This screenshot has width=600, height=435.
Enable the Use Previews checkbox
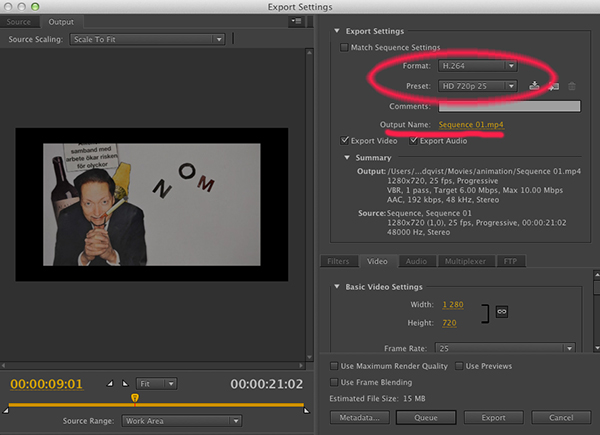(x=459, y=366)
